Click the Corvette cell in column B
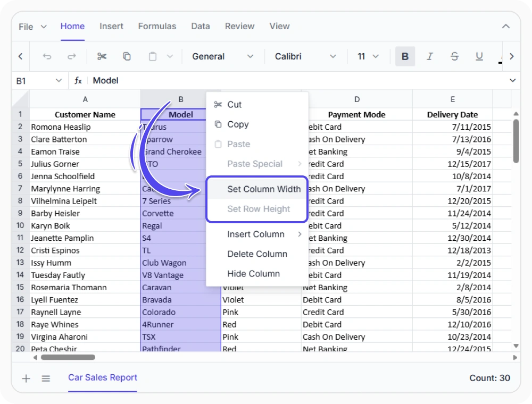This screenshot has width=532, height=404. click(173, 213)
